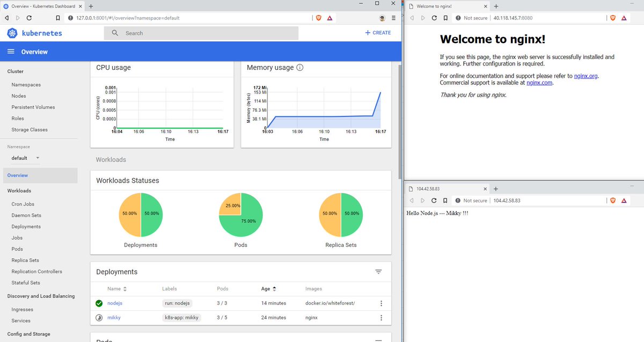Click the green status icon for nodejs
This screenshot has height=342, width=644.
(x=99, y=303)
